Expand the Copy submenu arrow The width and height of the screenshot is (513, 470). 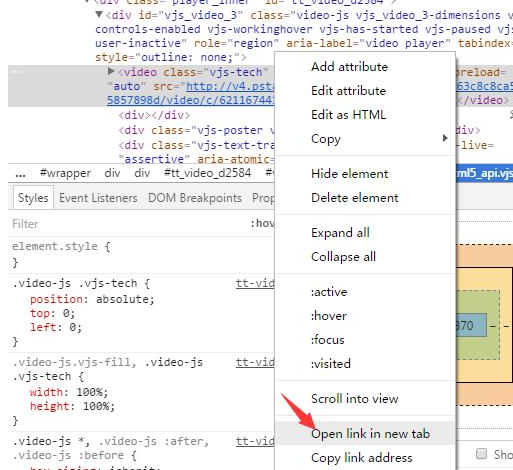coord(445,138)
